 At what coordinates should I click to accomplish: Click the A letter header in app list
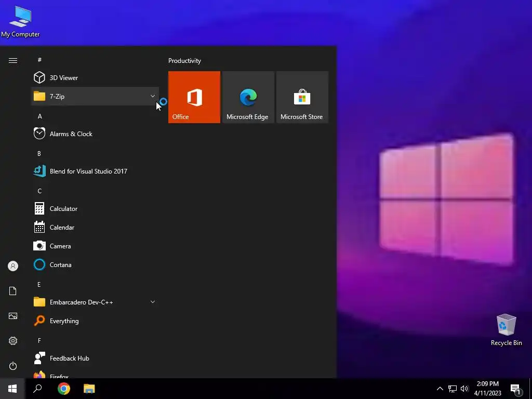click(39, 116)
